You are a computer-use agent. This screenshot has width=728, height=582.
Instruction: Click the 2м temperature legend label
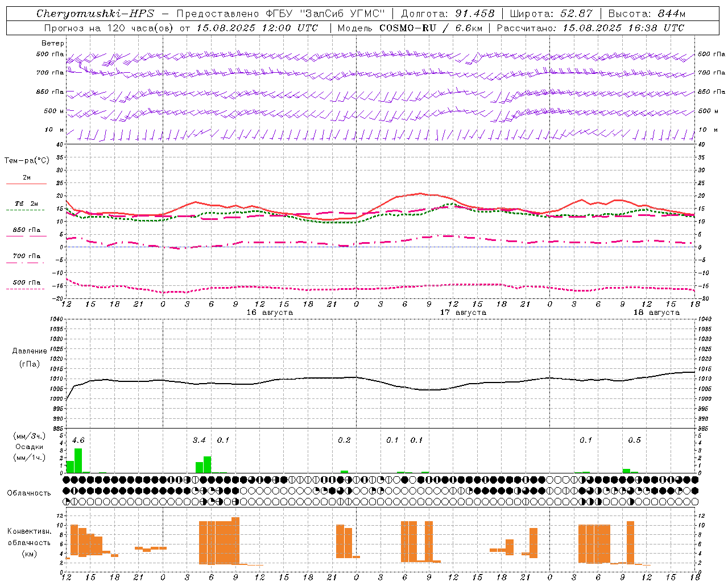click(27, 177)
